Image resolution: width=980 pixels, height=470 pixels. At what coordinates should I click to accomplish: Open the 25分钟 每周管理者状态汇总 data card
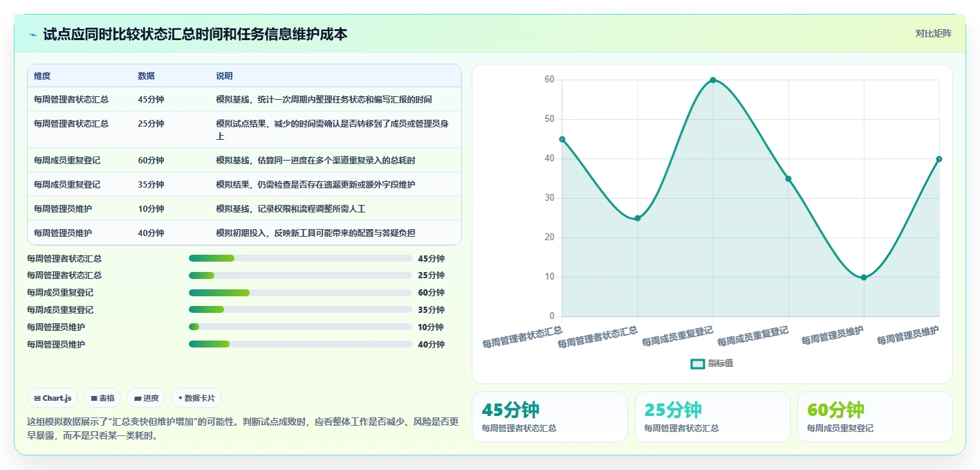pyautogui.click(x=712, y=417)
